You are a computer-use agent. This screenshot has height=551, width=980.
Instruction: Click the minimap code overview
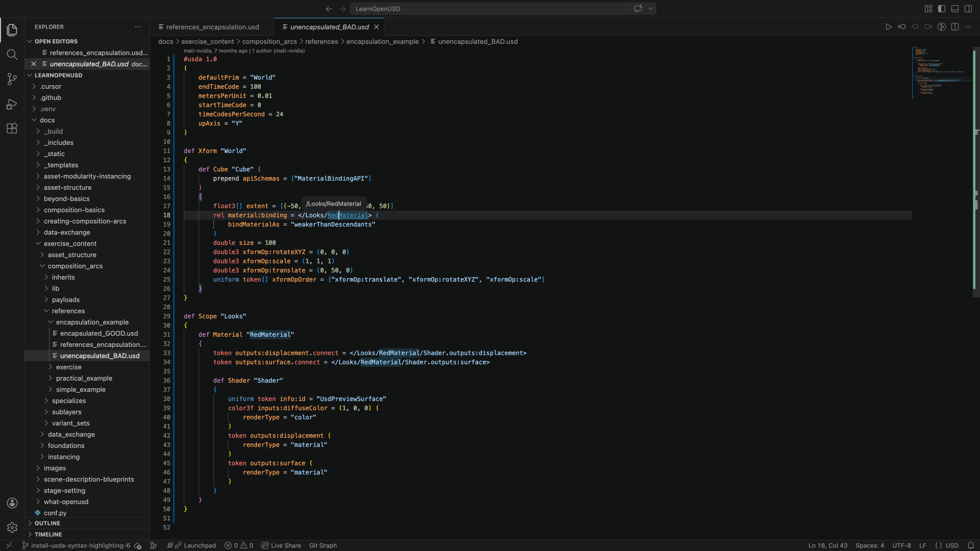tap(942, 72)
